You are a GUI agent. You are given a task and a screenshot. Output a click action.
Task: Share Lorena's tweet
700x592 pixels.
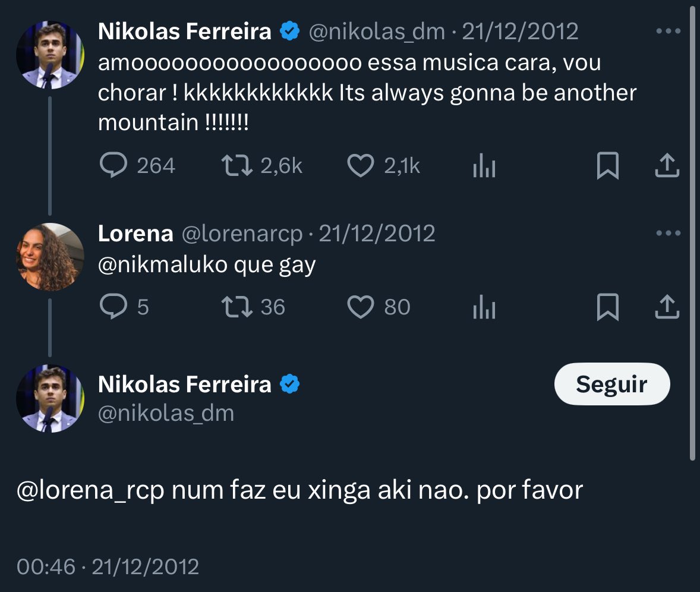click(667, 307)
